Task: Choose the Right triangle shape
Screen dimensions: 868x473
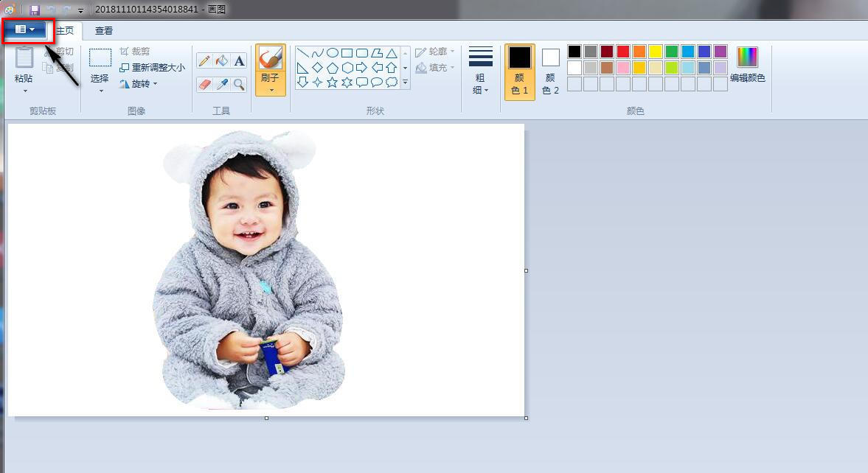Action: (x=303, y=68)
